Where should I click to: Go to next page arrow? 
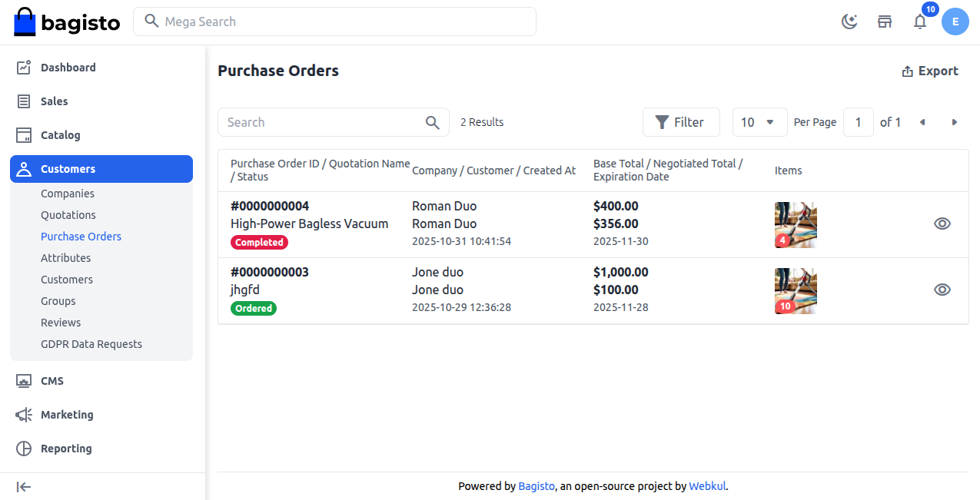pyautogui.click(x=954, y=122)
